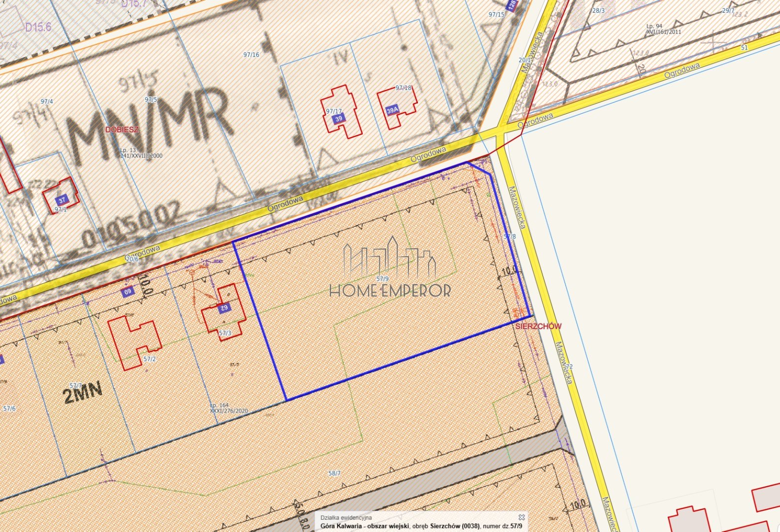The width and height of the screenshot is (780, 532).
Task: Select parcel label 97/15
Action: pos(497,15)
